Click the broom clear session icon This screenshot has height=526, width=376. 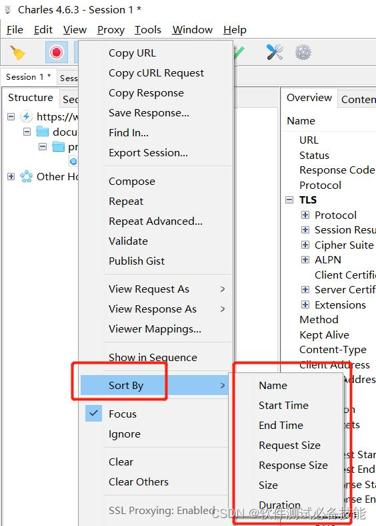pyautogui.click(x=17, y=53)
